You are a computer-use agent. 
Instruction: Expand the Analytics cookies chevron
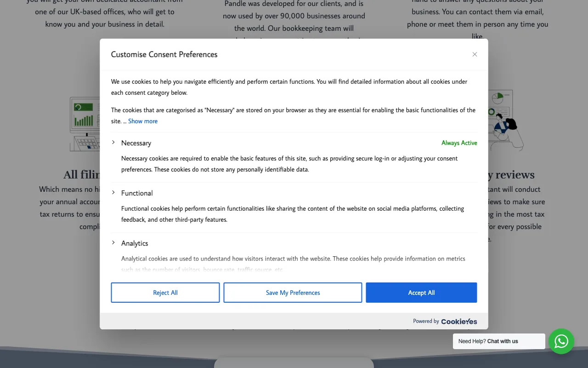tap(113, 243)
